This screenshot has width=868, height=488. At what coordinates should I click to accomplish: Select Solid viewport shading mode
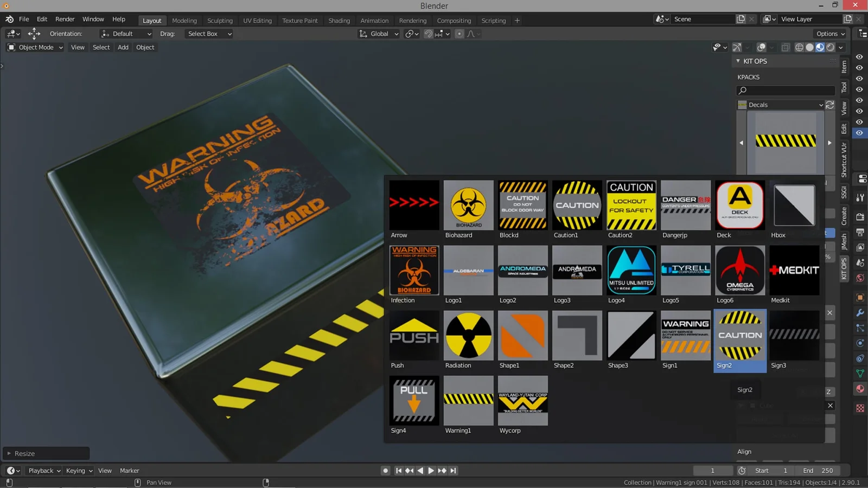pyautogui.click(x=809, y=47)
